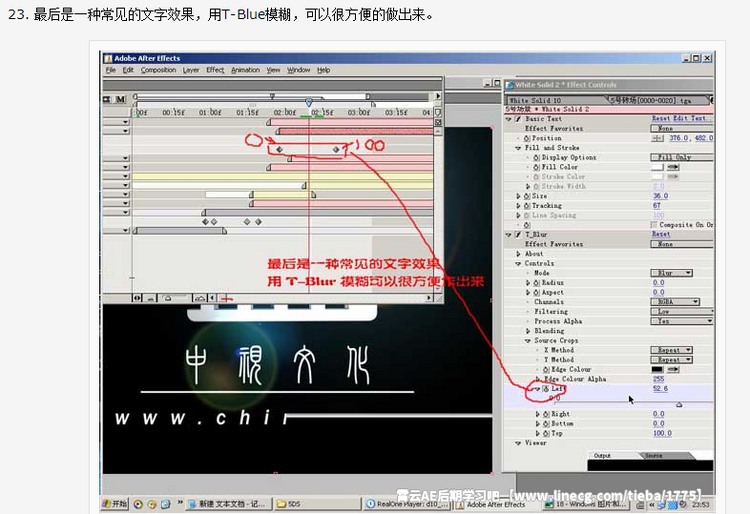Open the Process Alpha dropdown
750x514 pixels.
pos(682,321)
